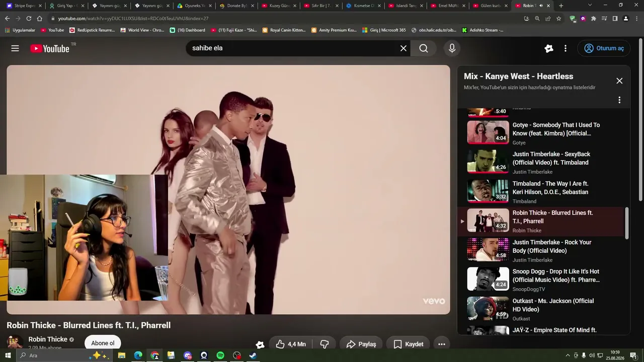Open the Uygulamalar apps bookmark
The width and height of the screenshot is (644, 362).
click(x=20, y=30)
